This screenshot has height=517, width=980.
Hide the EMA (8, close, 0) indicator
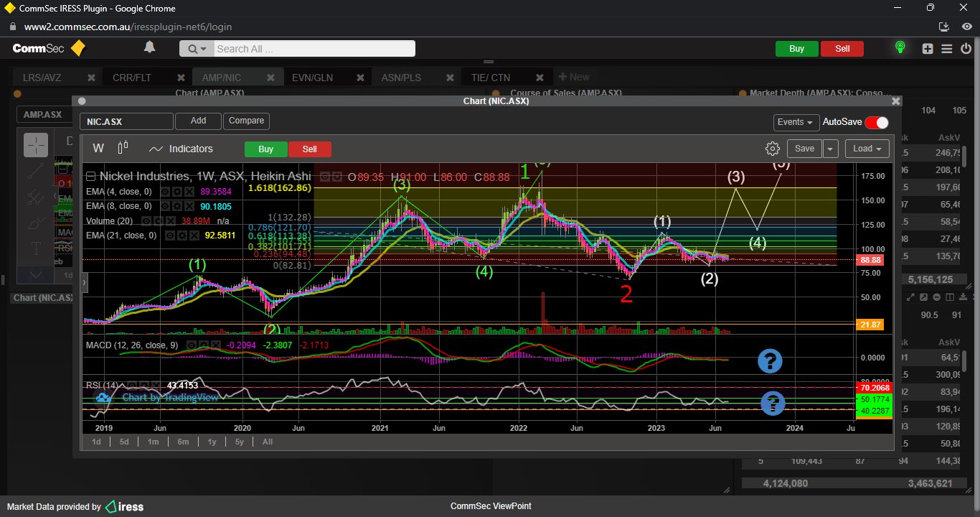[x=164, y=206]
